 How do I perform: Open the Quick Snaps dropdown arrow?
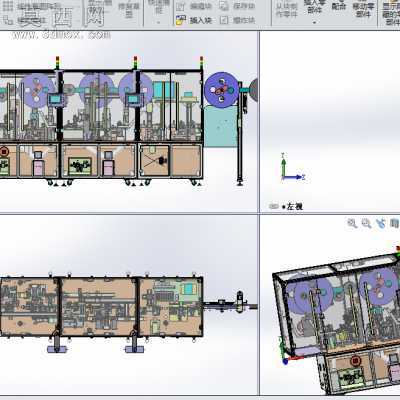[x=158, y=22]
